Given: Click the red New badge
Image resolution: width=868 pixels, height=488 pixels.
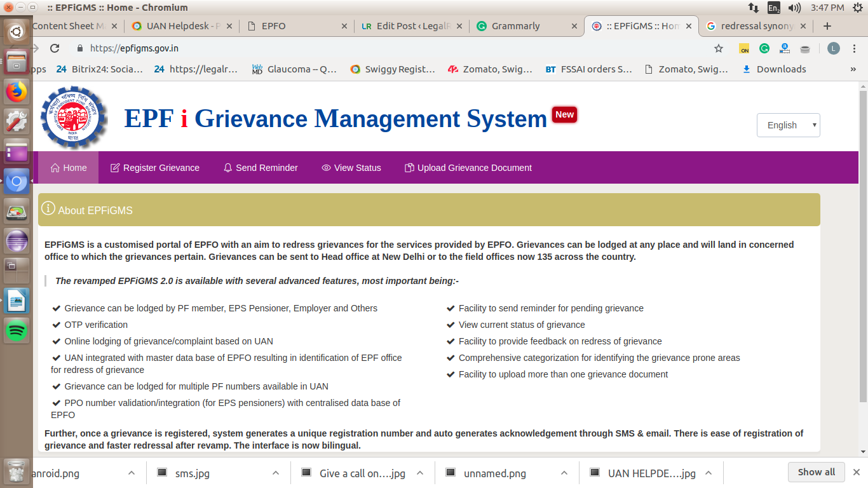Looking at the screenshot, I should (564, 114).
